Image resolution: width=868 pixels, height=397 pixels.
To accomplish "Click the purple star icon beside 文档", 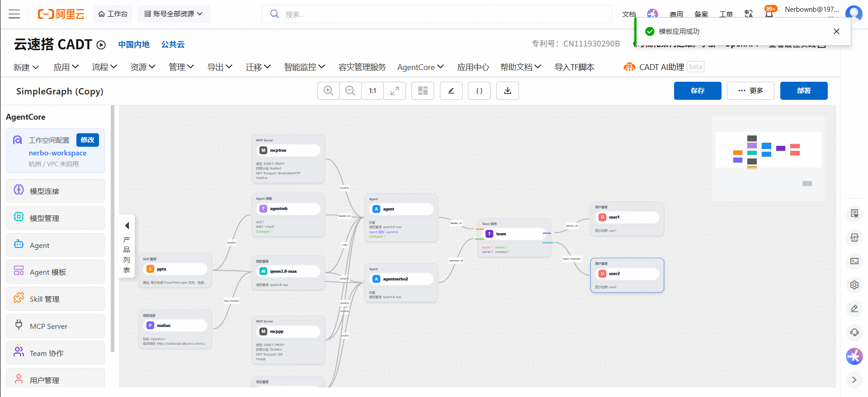I will point(652,14).
